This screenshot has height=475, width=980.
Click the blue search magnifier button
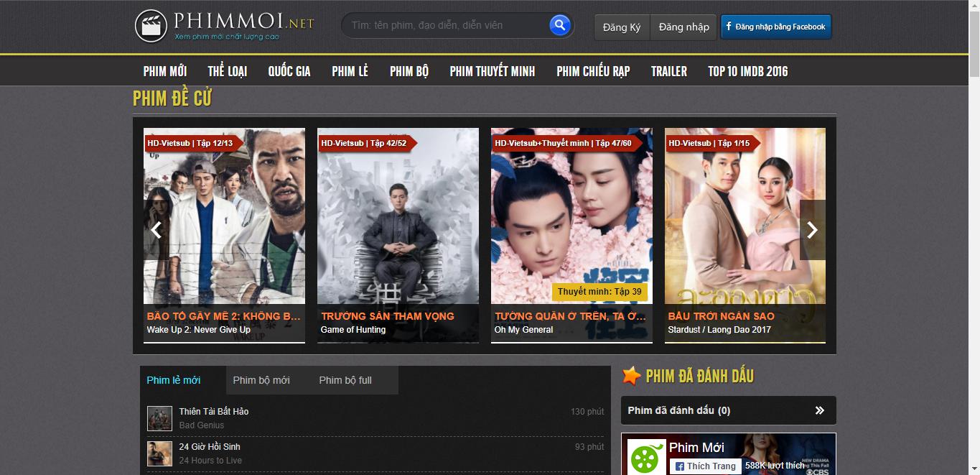coord(560,25)
